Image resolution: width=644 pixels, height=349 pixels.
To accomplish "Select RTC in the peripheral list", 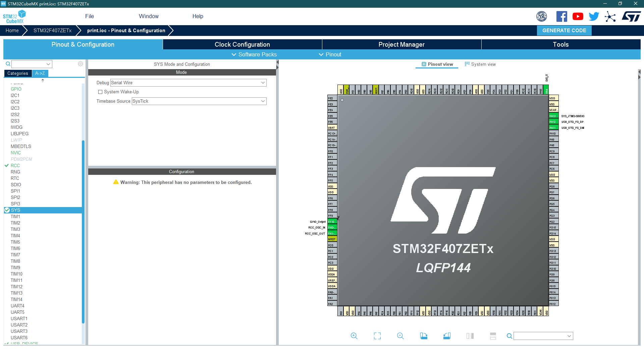I will pos(15,178).
